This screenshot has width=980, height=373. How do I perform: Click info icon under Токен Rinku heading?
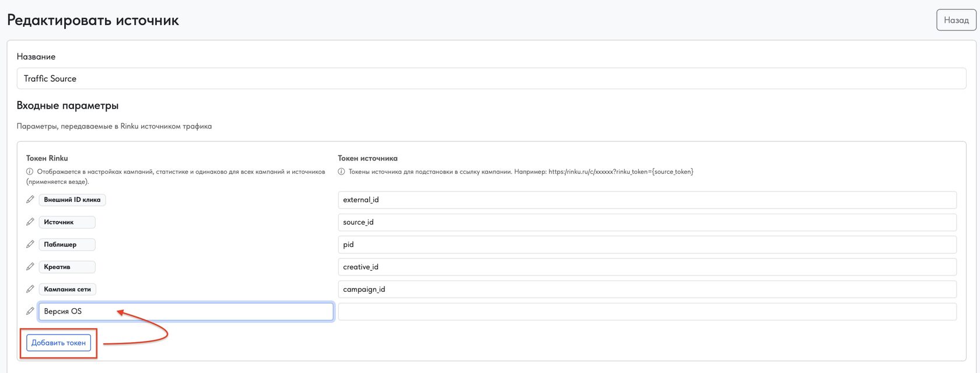30,172
